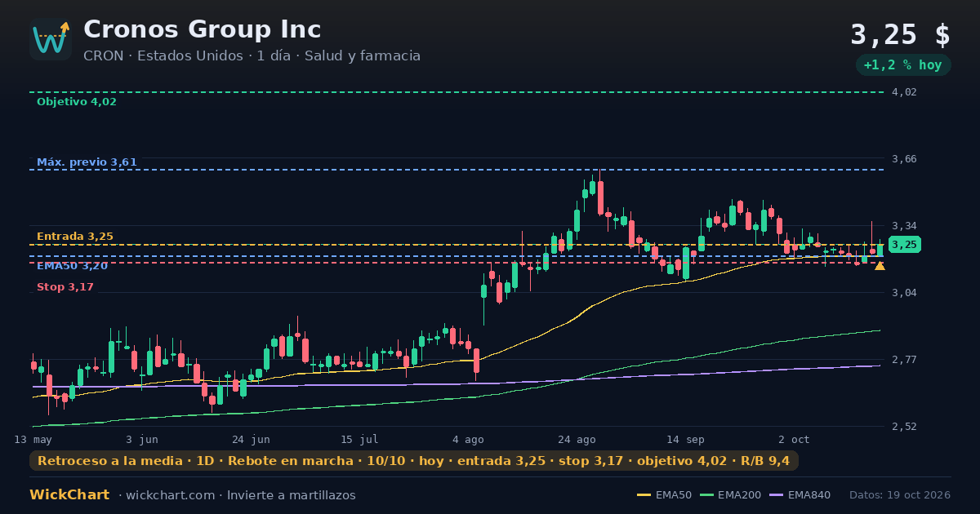Click the 4,02 price axis value

click(904, 92)
